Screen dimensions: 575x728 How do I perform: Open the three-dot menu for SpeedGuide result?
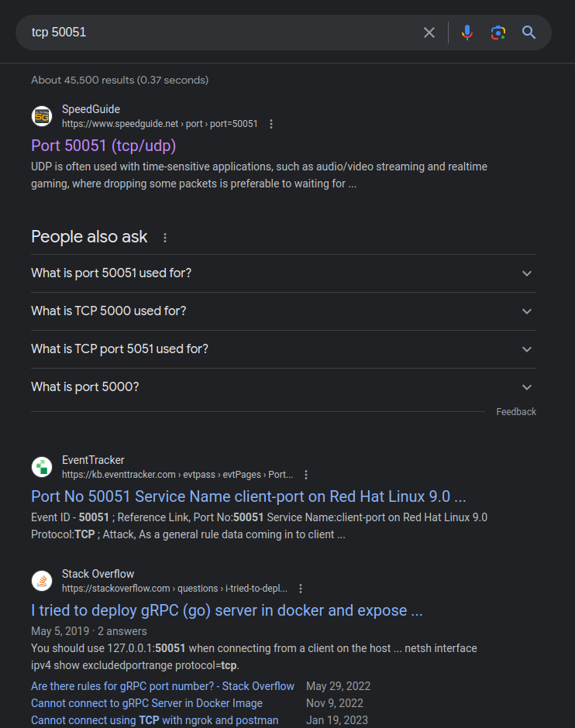pyautogui.click(x=271, y=124)
